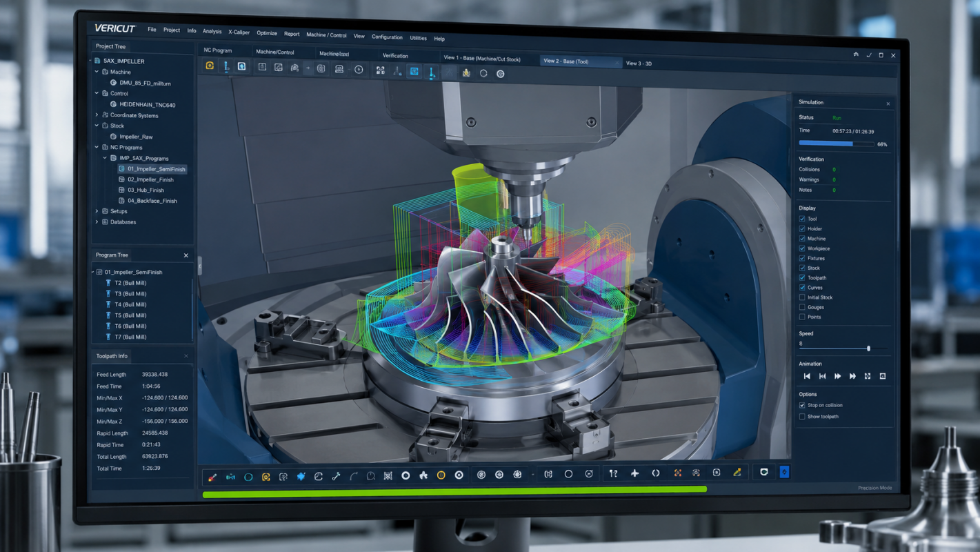Click the white plus-shaped icon in bottom toolbar
Viewport: 980px width, 552px height.
634,473
